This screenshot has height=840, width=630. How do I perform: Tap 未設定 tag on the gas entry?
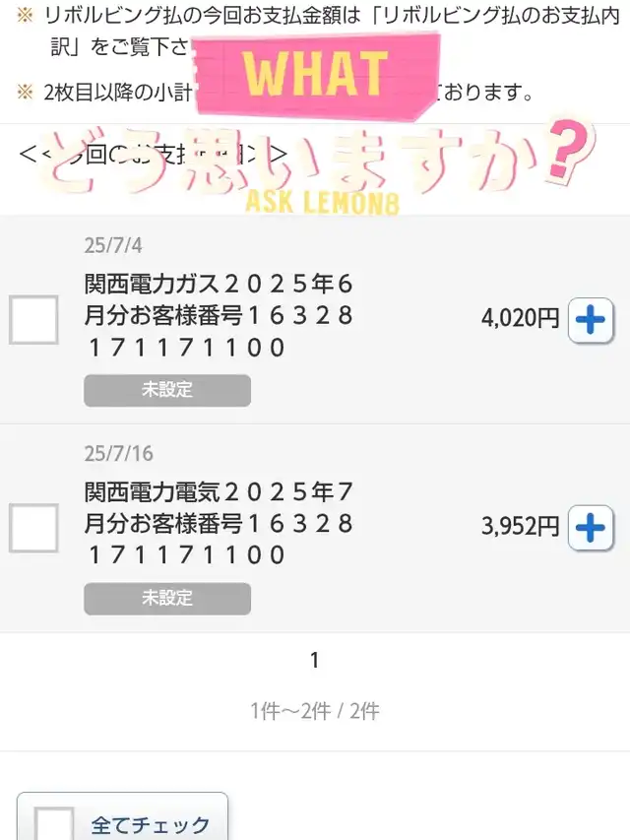167,390
